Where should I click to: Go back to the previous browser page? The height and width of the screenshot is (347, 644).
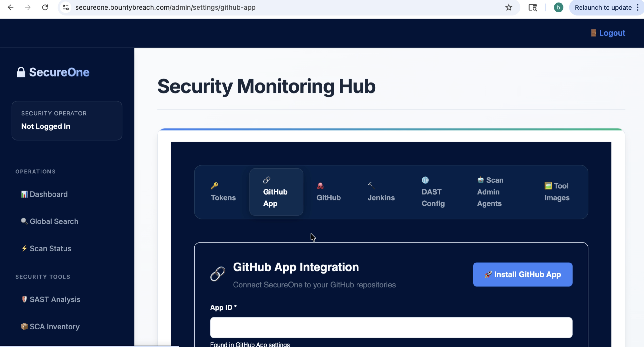point(11,7)
